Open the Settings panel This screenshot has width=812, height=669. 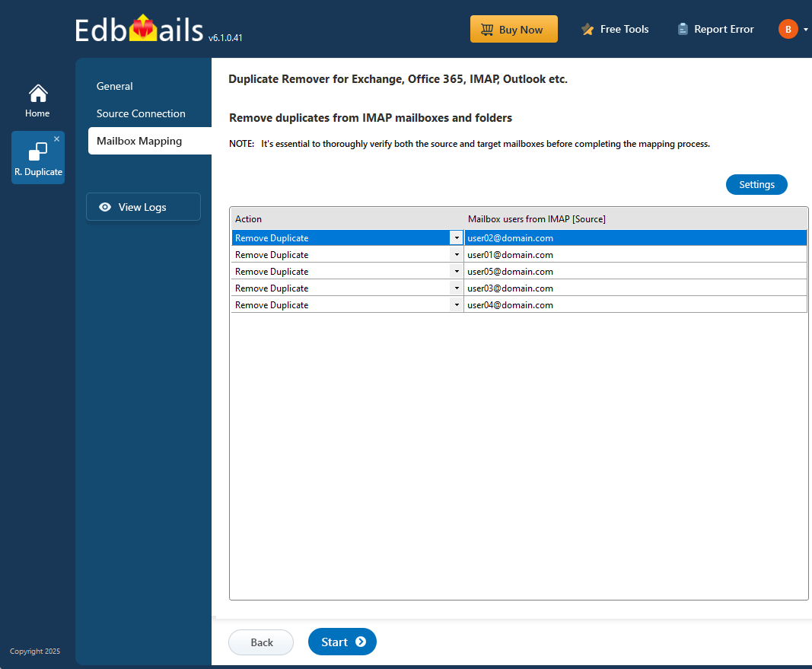click(x=756, y=184)
